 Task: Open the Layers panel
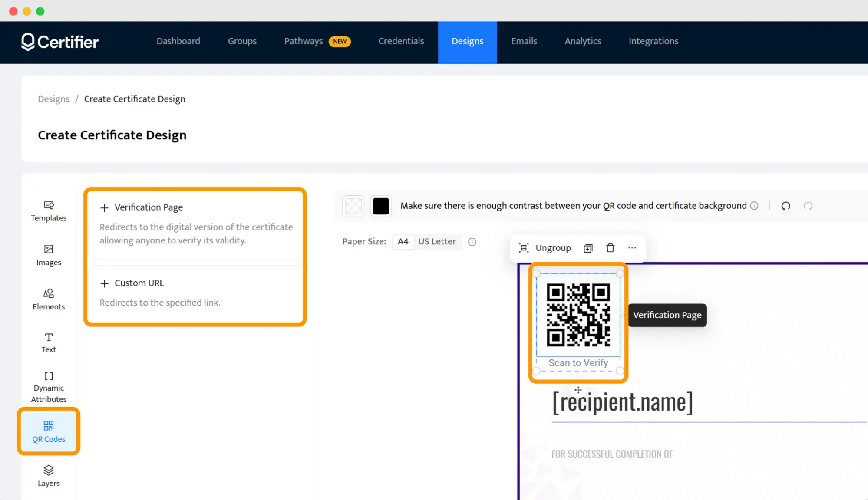coord(49,476)
